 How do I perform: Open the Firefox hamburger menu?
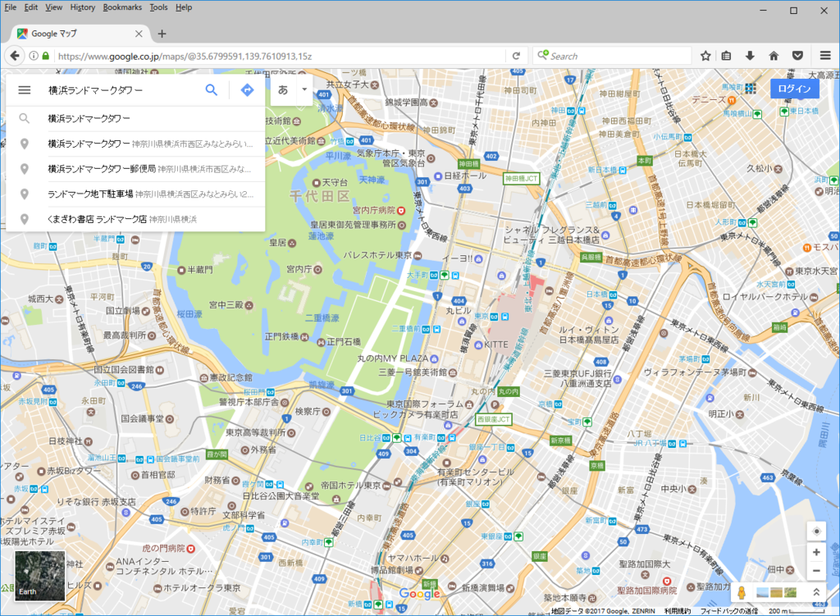pos(825,56)
